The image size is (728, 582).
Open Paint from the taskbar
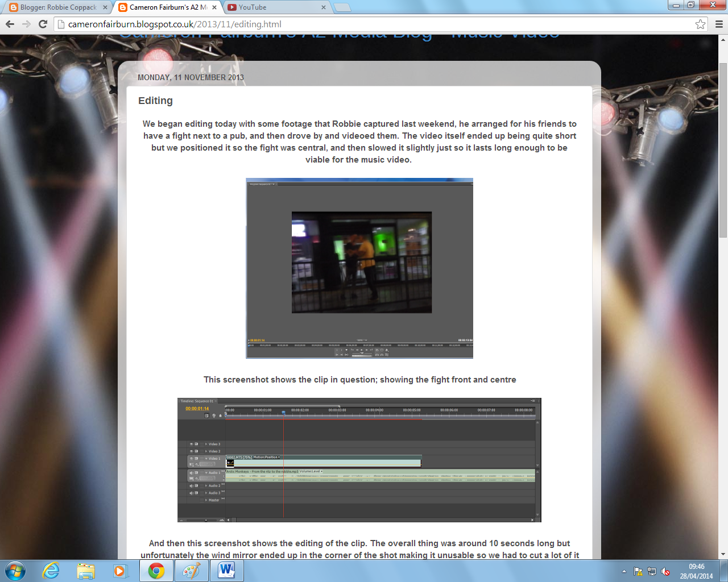point(191,571)
